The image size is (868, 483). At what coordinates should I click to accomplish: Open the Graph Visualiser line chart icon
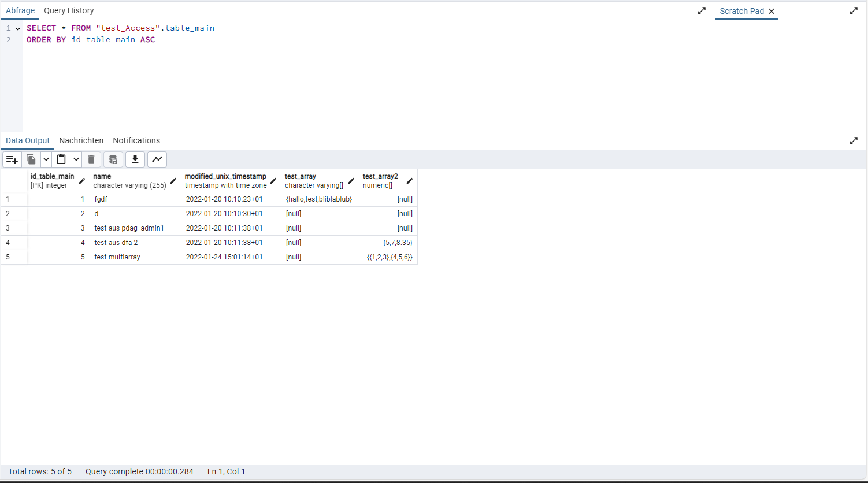(157, 159)
